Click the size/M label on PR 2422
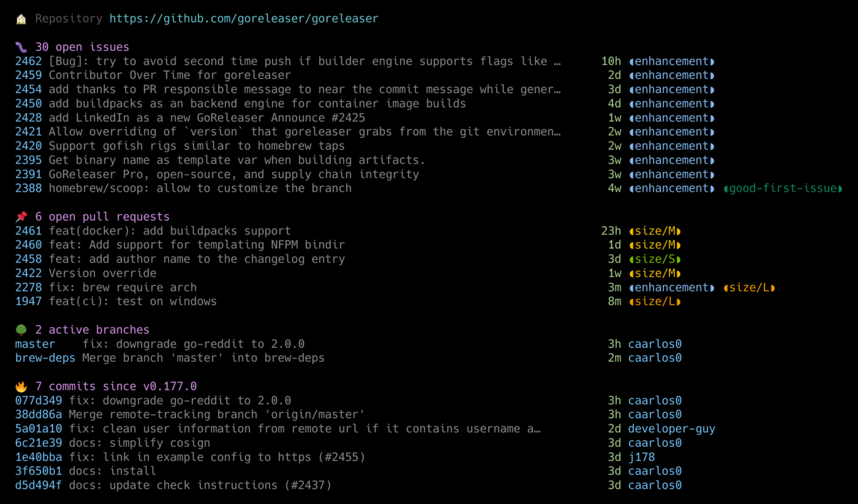This screenshot has width=858, height=504. pyautogui.click(x=655, y=273)
